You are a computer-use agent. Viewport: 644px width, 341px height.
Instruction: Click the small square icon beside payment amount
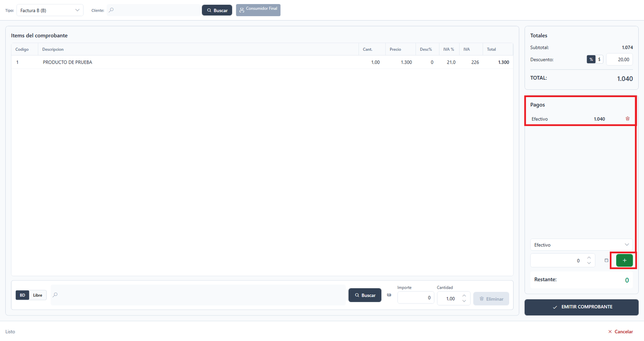click(x=606, y=260)
